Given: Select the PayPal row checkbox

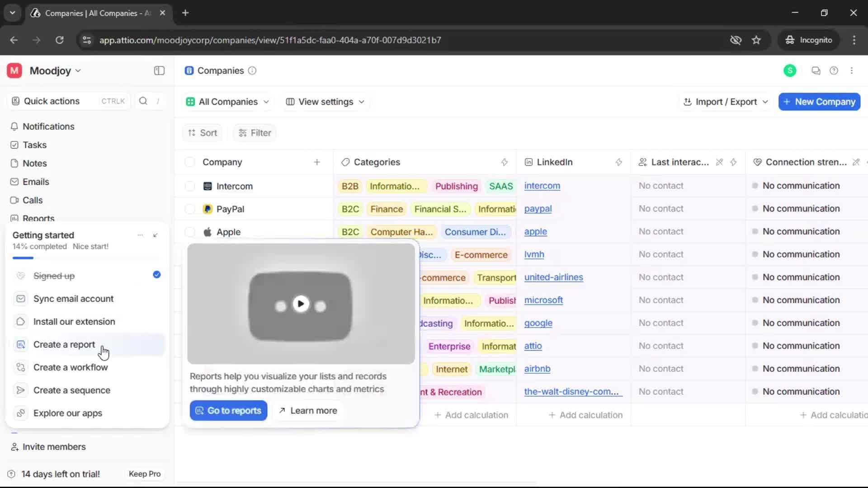Looking at the screenshot, I should coord(189,209).
